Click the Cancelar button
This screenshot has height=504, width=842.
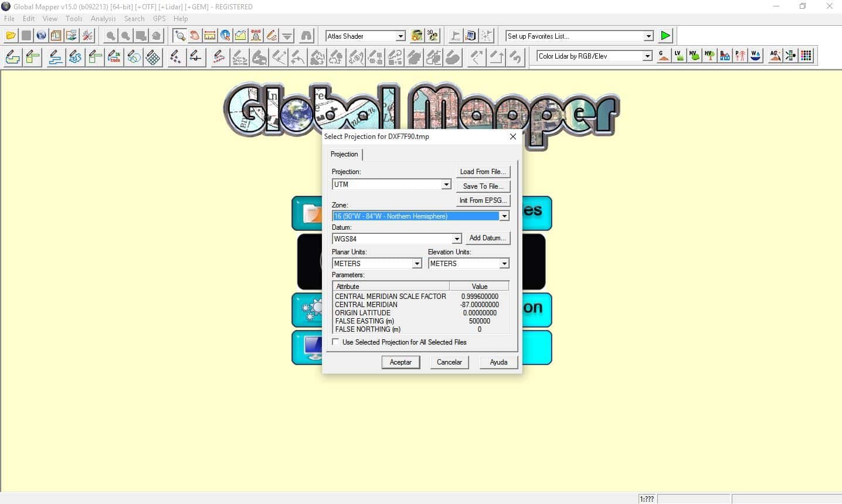449,362
